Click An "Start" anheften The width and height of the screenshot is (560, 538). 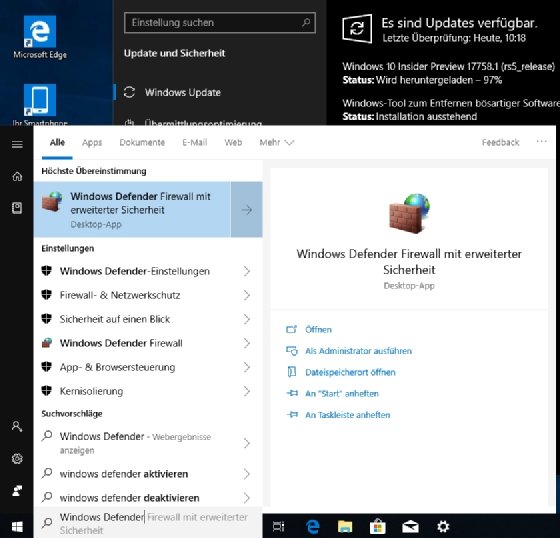(342, 393)
